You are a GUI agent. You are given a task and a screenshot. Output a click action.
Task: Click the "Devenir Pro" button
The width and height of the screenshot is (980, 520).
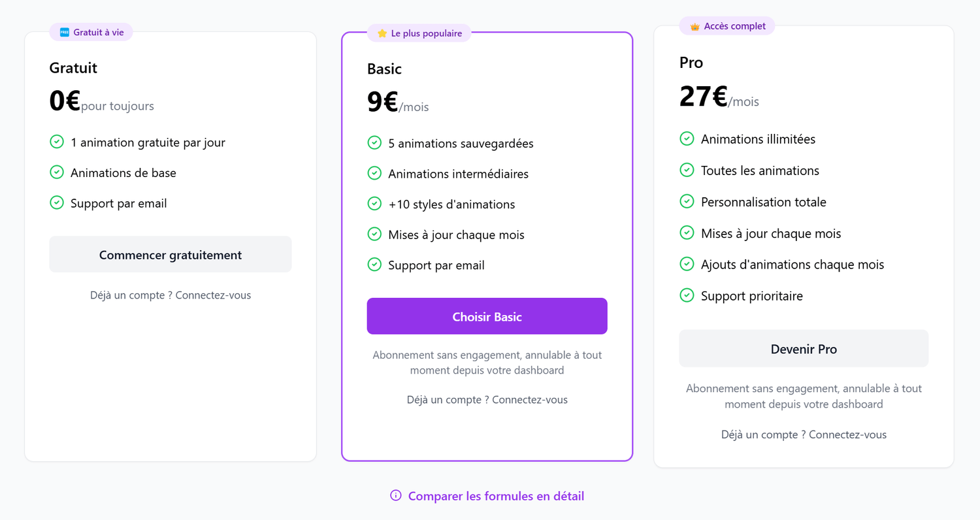tap(804, 348)
